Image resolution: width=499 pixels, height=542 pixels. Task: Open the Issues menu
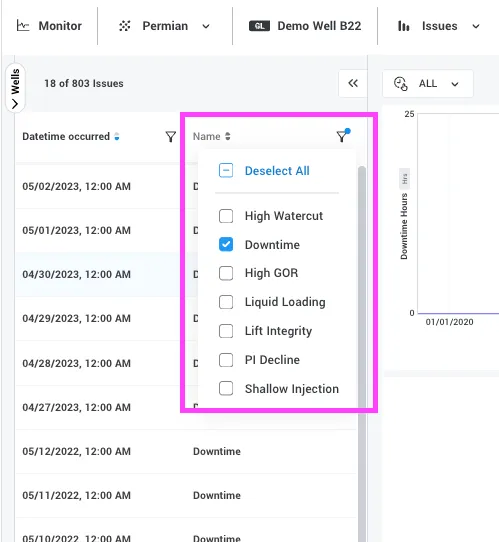[439, 26]
